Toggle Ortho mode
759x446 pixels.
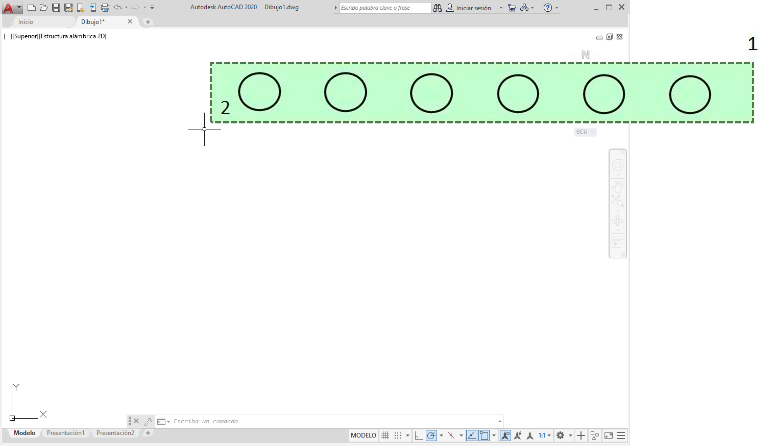419,435
